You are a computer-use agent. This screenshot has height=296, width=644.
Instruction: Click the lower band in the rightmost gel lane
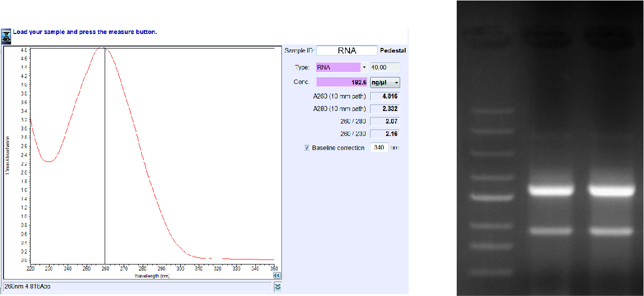coord(610,231)
